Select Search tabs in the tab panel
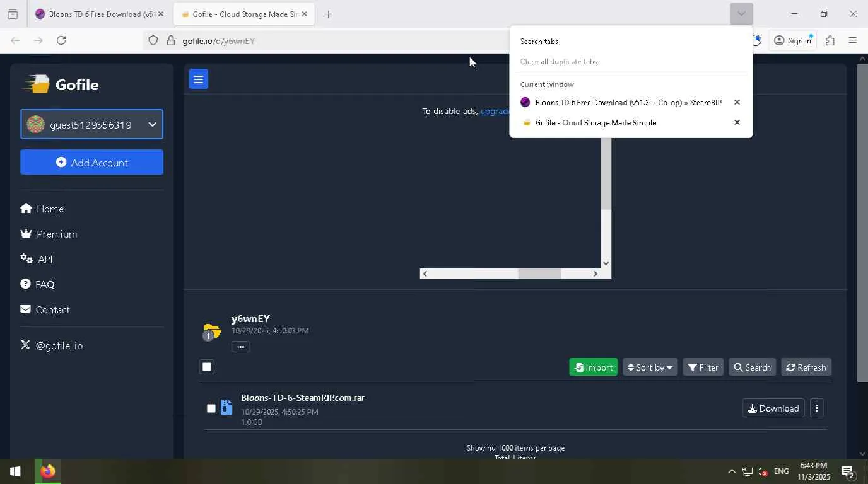The height and width of the screenshot is (484, 868). (x=539, y=42)
